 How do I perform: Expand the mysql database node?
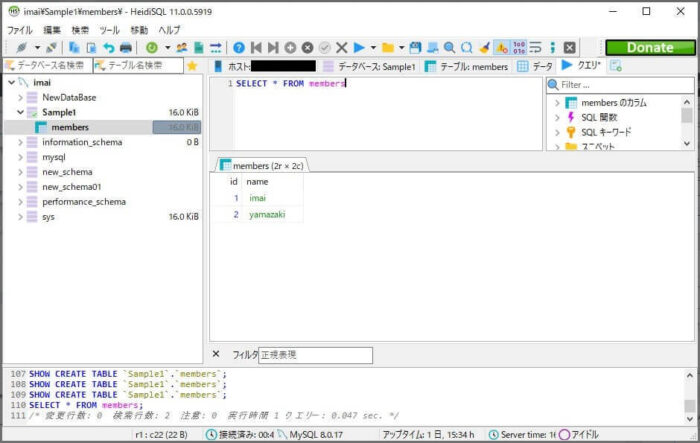[x=21, y=157]
